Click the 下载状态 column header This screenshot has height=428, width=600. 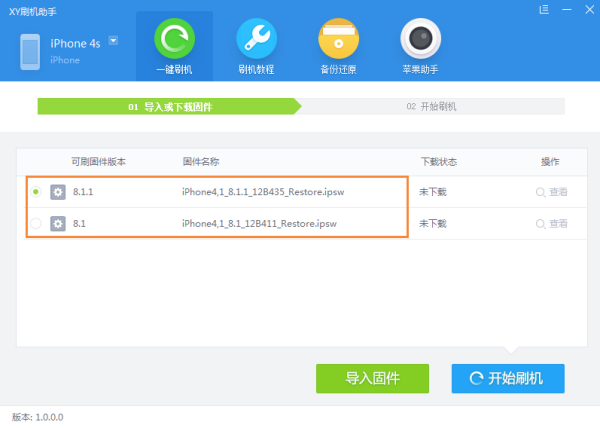(439, 162)
